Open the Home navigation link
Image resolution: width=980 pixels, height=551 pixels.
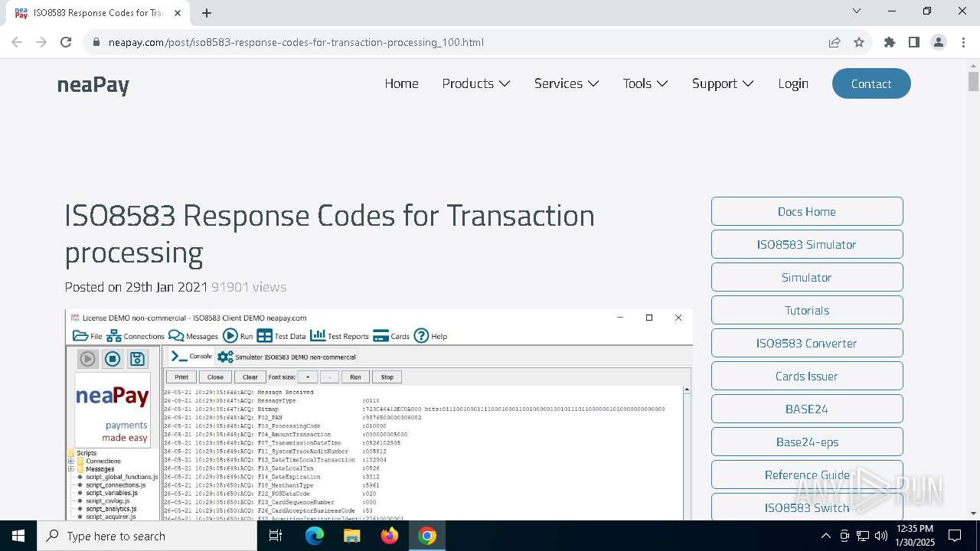401,83
